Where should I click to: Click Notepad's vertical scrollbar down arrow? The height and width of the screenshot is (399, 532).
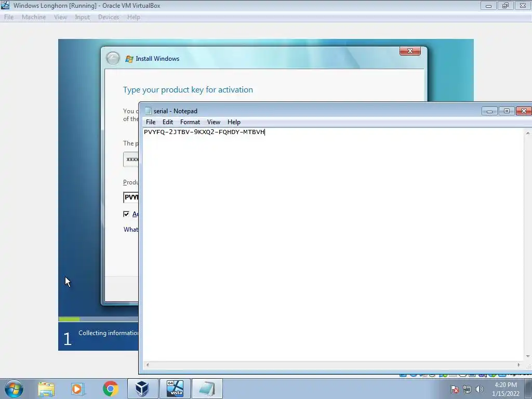[528, 356]
